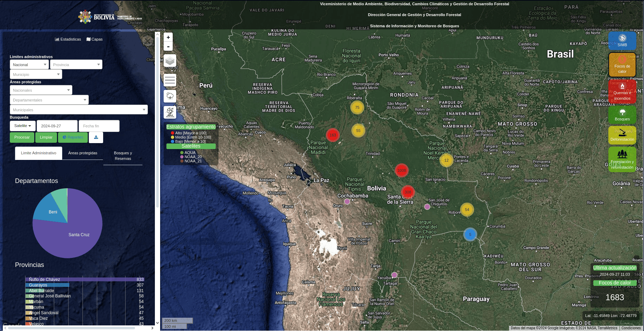The width and height of the screenshot is (644, 331).
Task: Click the 'General José Ballivian' province label
Action: click(x=50, y=296)
